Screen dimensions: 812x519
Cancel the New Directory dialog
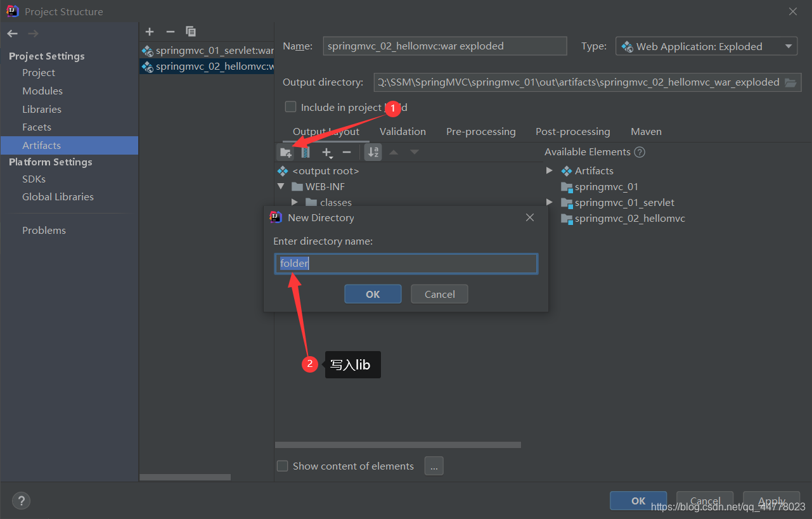[439, 294]
